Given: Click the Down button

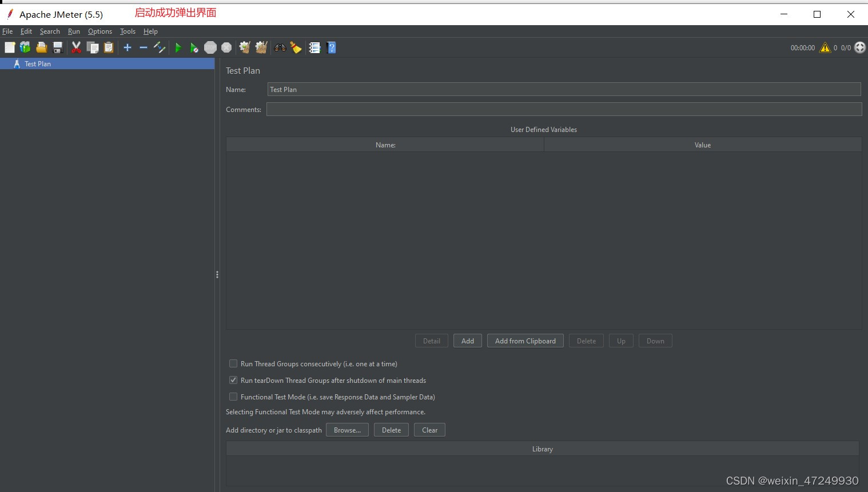Looking at the screenshot, I should (655, 341).
